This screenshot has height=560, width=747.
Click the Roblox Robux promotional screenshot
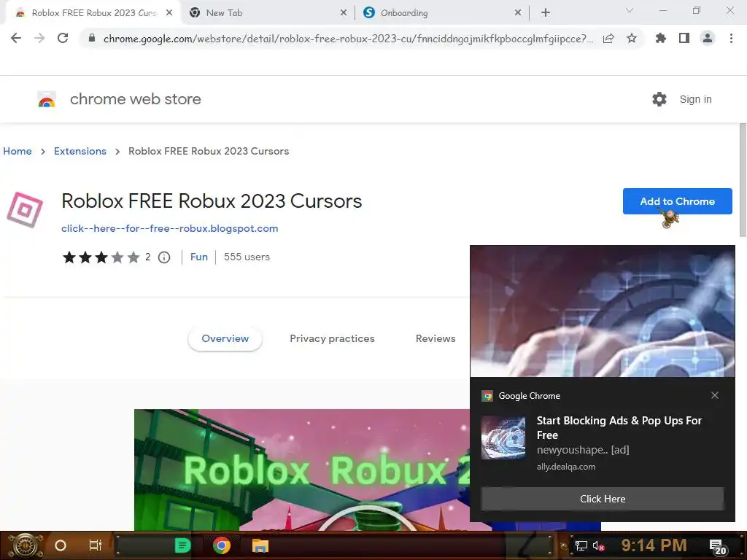point(302,470)
